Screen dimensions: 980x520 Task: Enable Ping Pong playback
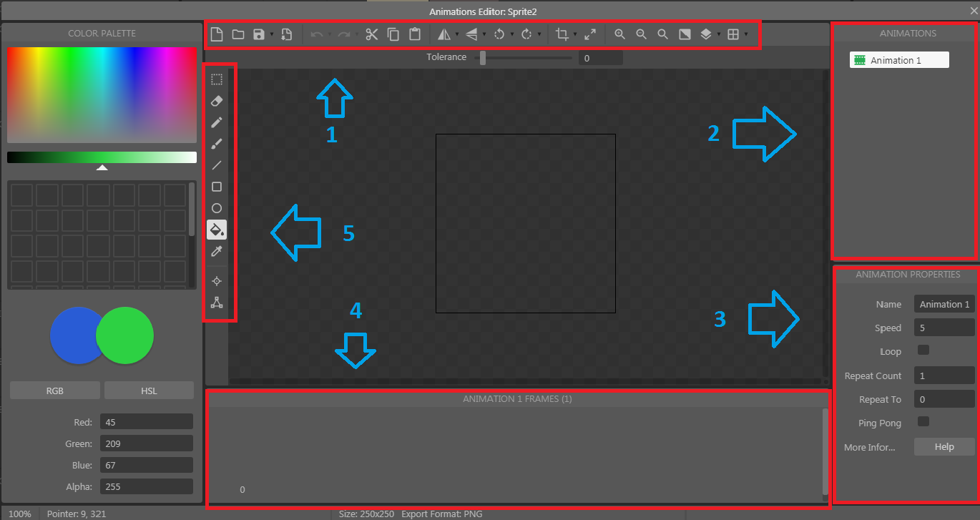pos(923,422)
